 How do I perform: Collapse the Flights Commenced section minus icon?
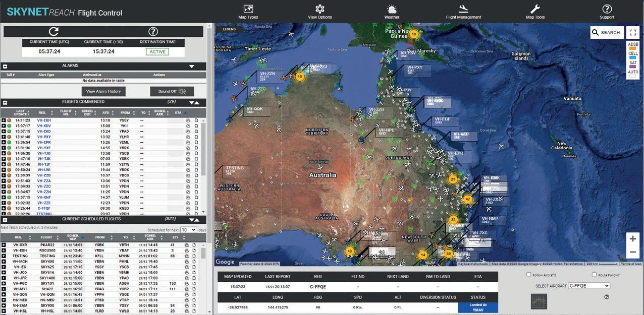pos(5,102)
